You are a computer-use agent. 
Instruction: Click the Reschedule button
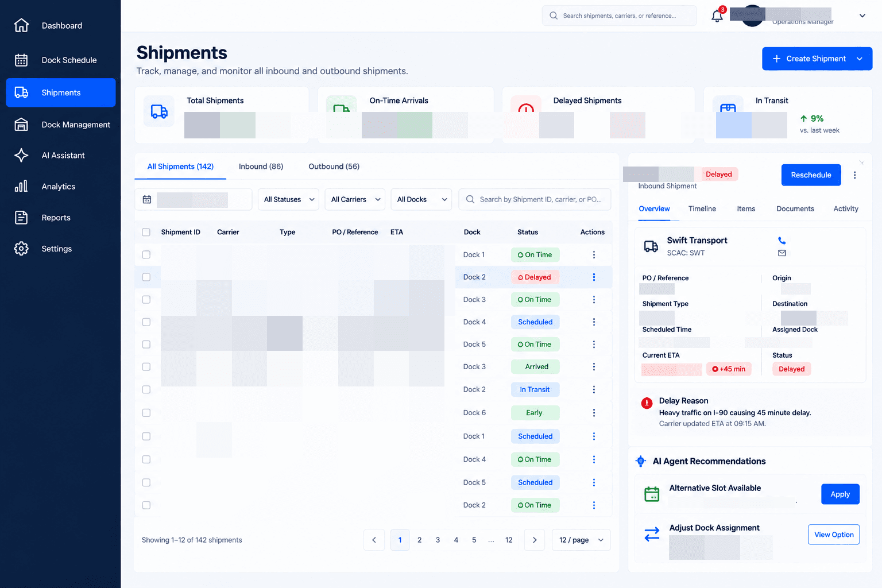(x=811, y=175)
